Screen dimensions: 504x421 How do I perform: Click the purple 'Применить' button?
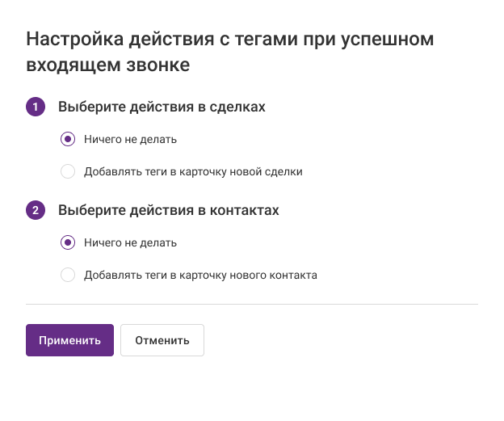pyautogui.click(x=69, y=340)
